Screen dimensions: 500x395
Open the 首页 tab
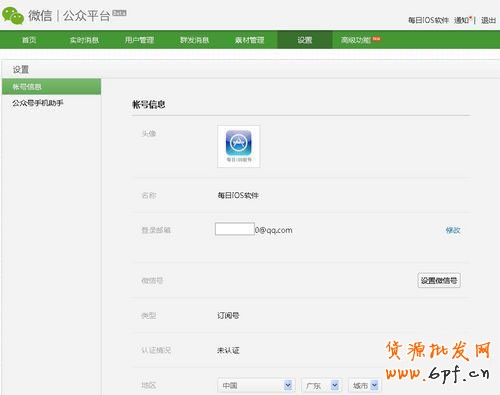(x=29, y=40)
